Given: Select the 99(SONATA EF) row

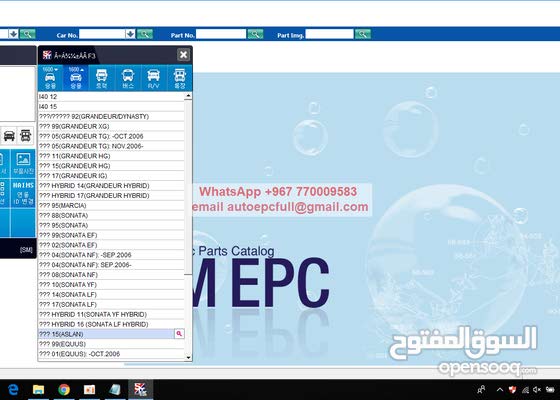Looking at the screenshot, I should pos(111,235).
